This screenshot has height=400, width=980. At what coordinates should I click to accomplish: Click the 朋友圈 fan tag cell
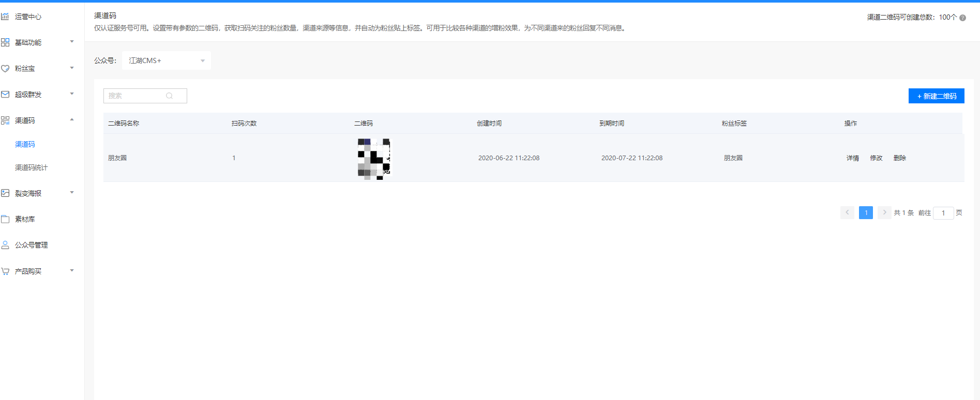tap(733, 158)
